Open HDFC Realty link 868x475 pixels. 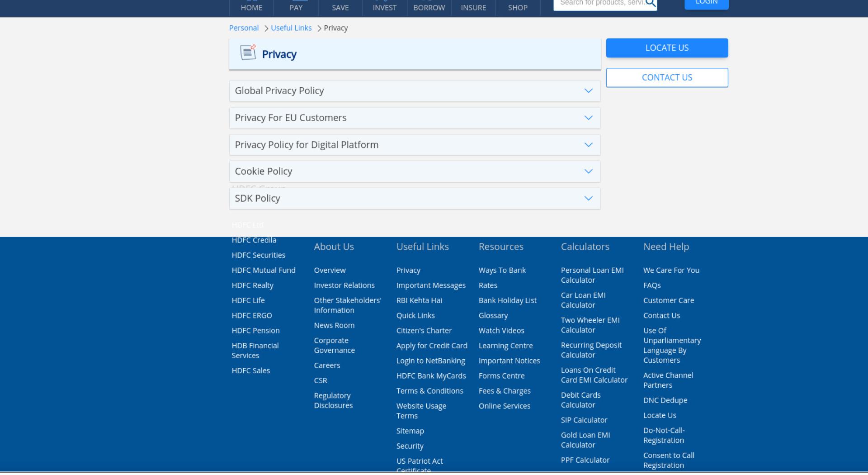[252, 285]
